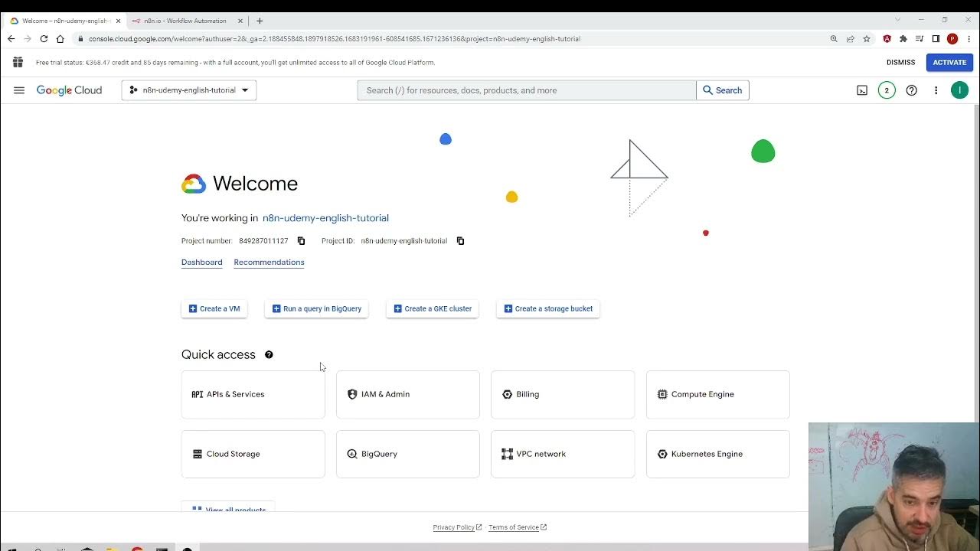Viewport: 980px width, 551px height.
Task: Open the Terms of Service link
Action: pos(518,527)
